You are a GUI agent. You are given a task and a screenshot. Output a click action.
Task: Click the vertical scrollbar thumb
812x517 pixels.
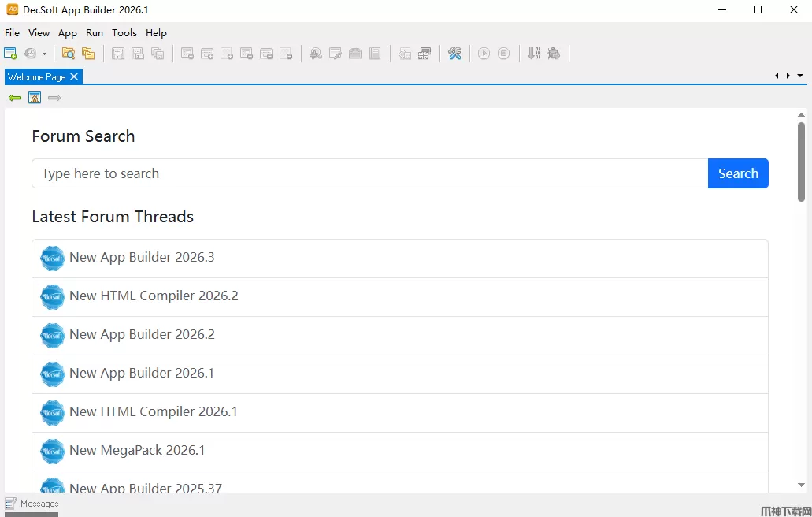click(x=801, y=162)
